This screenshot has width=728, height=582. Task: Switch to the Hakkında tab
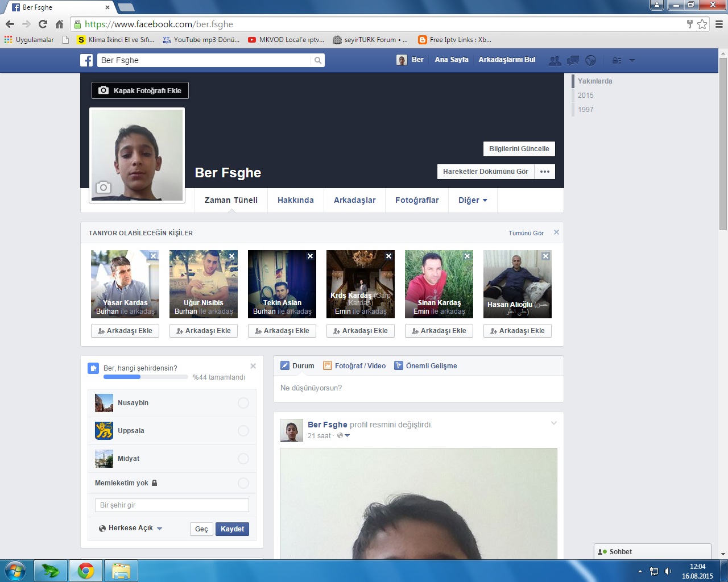[296, 200]
